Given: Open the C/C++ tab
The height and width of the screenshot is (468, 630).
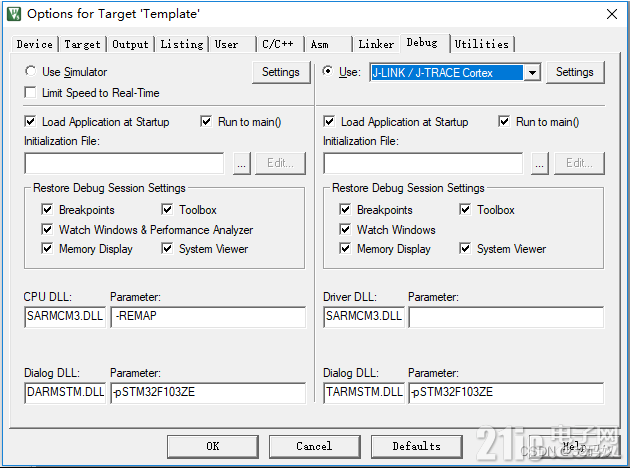Looking at the screenshot, I should 278,44.
